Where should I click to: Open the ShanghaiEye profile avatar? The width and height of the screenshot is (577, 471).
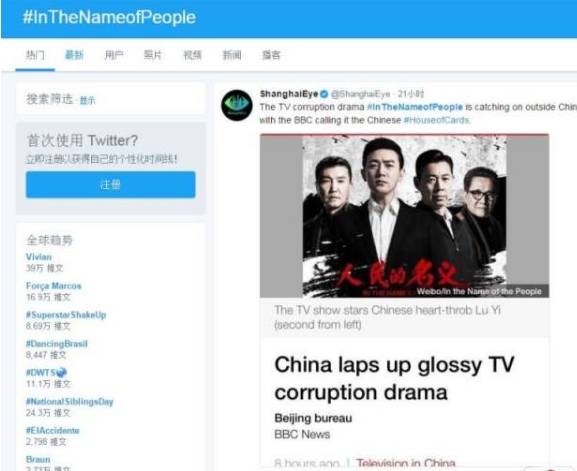pos(237,105)
